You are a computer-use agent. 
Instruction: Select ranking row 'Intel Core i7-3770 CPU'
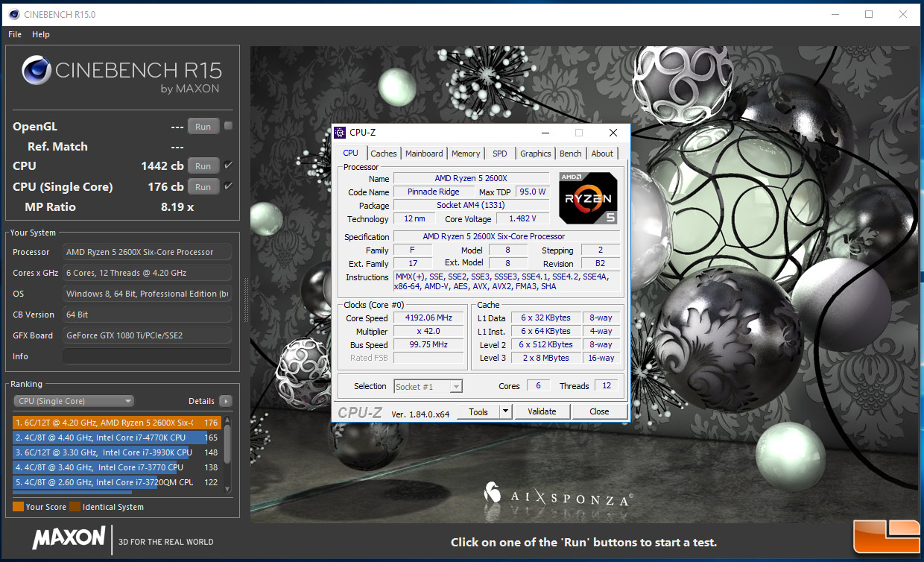pyautogui.click(x=117, y=467)
